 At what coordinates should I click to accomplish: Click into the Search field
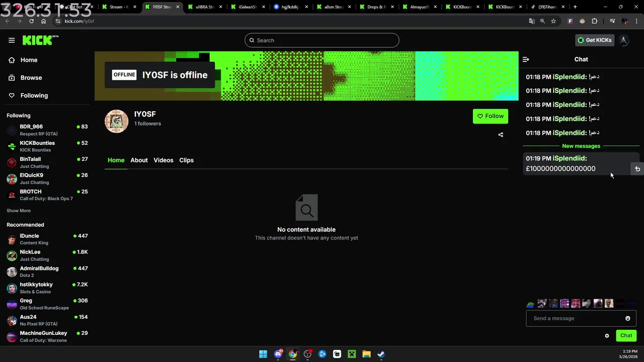pyautogui.click(x=322, y=40)
